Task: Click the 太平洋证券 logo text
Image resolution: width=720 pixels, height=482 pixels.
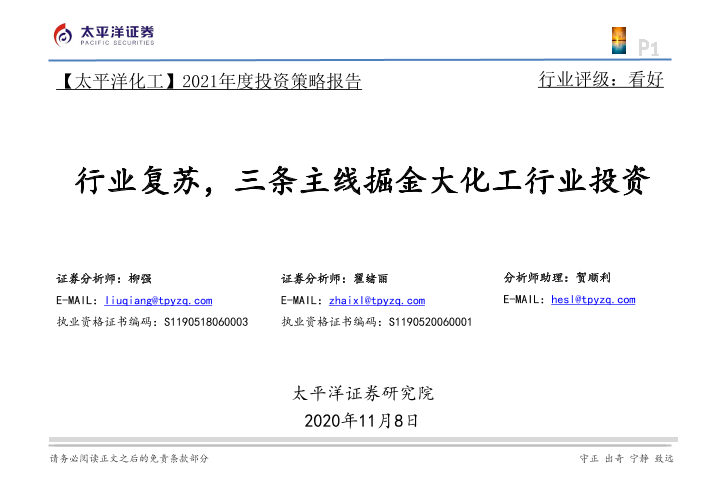Action: point(117,32)
